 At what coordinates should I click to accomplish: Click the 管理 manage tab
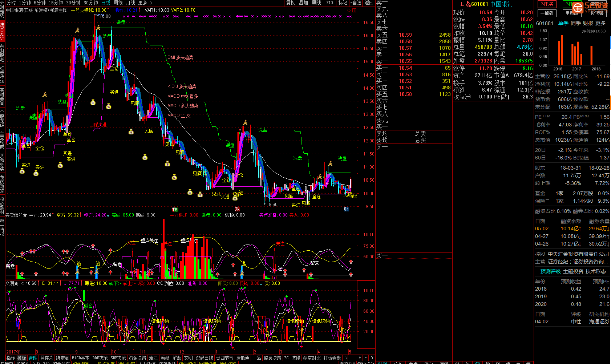pyautogui.click(x=33, y=358)
